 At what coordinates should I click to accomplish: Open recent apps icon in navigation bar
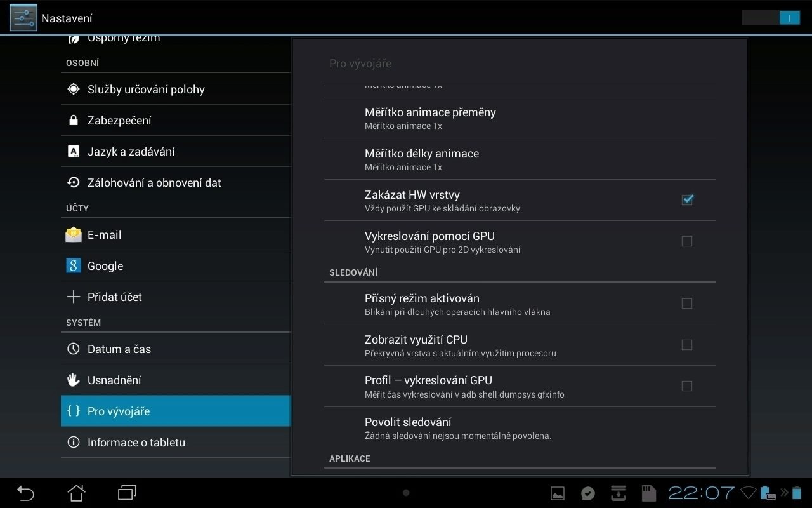click(x=128, y=493)
